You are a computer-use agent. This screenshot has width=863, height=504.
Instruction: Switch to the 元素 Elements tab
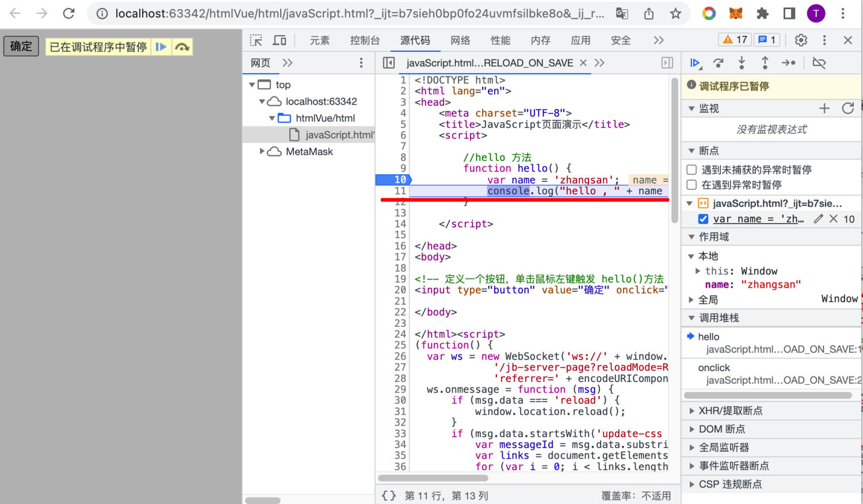320,40
